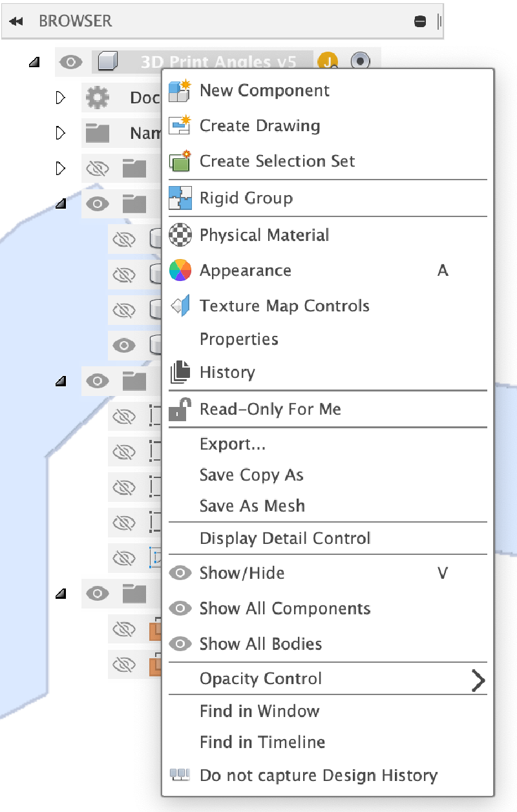Click the eye icon beside Show All Components
The image size is (517, 812).
pos(180,609)
